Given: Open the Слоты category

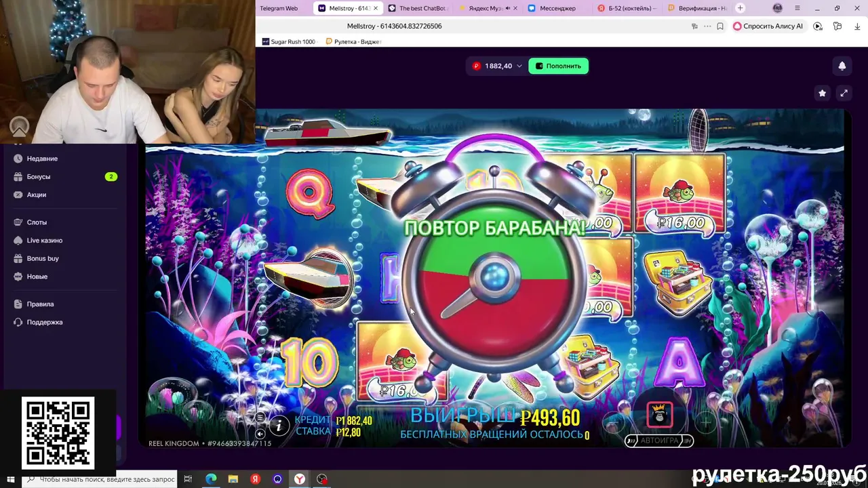Looking at the screenshot, I should click(37, 222).
